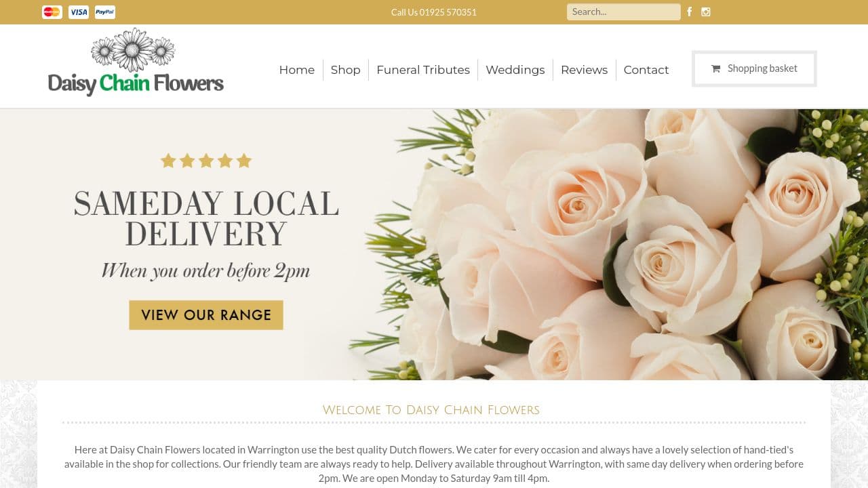Click the Mastercard payment icon

click(x=52, y=12)
